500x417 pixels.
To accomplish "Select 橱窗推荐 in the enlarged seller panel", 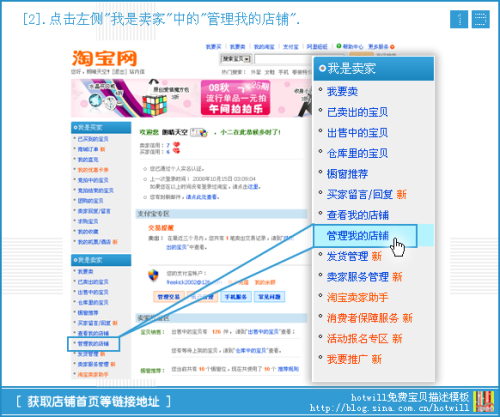I will 347,174.
